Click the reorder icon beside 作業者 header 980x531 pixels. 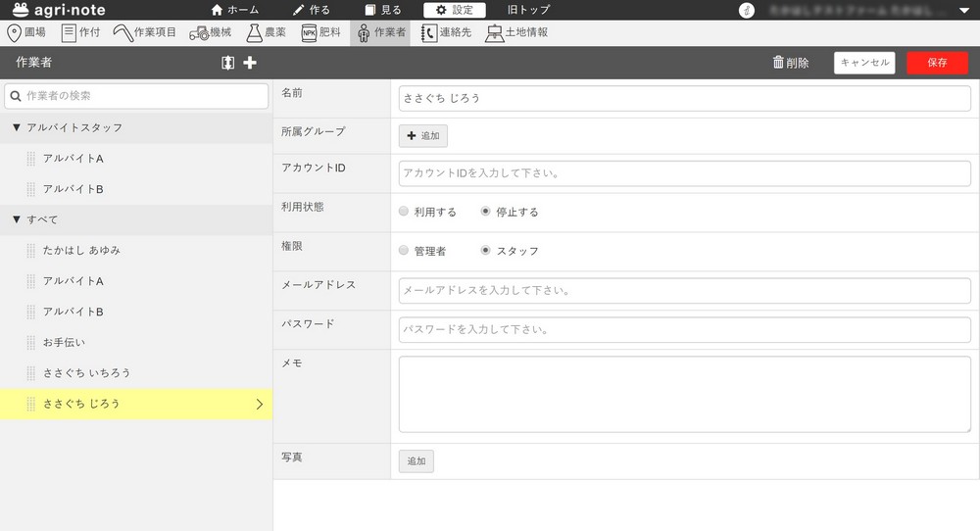[228, 63]
